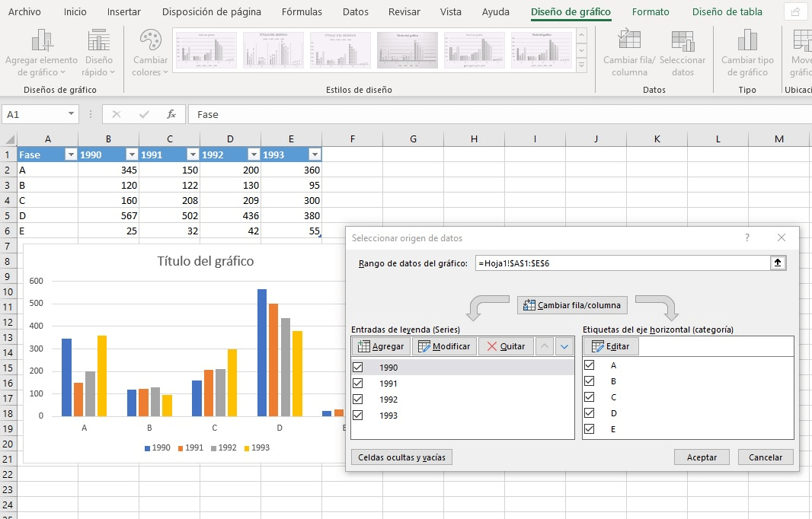Select cell B5 with value 567
The height and width of the screenshot is (519, 812).
(x=108, y=215)
